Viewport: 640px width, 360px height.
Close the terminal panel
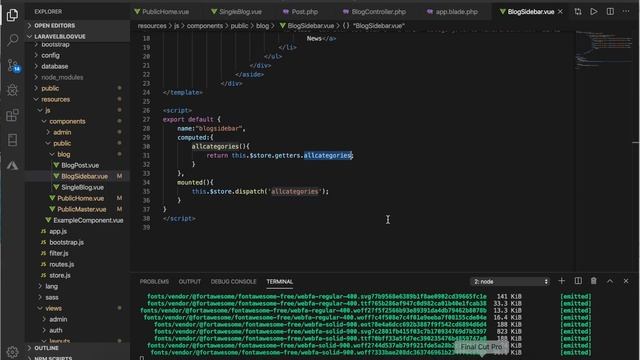coord(626,281)
